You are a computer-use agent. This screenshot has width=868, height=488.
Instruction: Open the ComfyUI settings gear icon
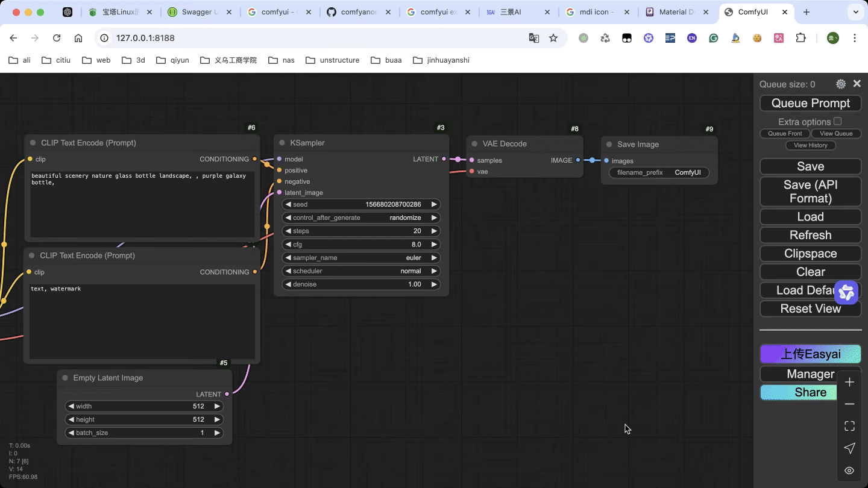[x=841, y=84]
